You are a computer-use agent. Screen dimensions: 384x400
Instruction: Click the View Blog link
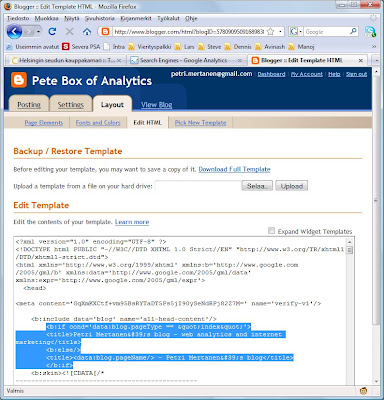point(156,105)
